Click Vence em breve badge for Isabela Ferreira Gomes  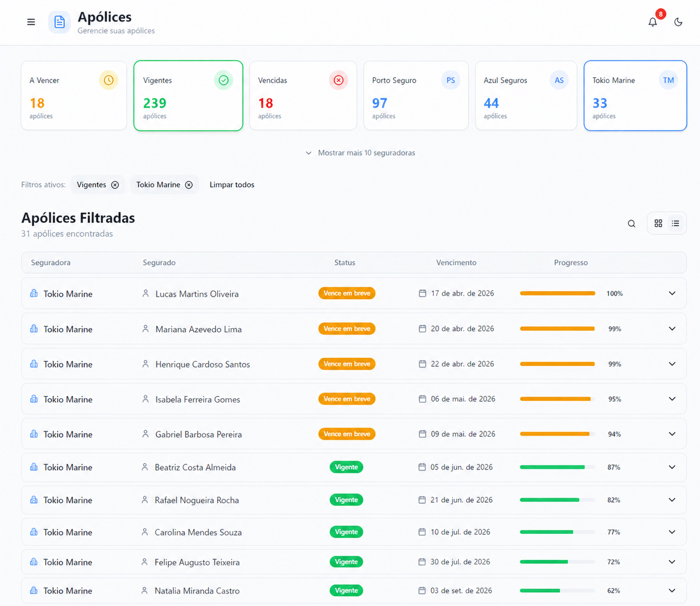tap(347, 399)
